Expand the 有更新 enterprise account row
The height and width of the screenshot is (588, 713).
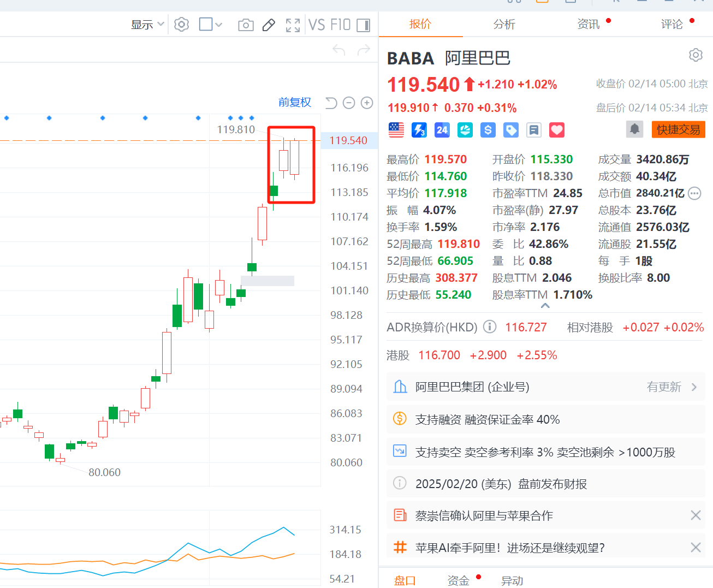(x=672, y=387)
